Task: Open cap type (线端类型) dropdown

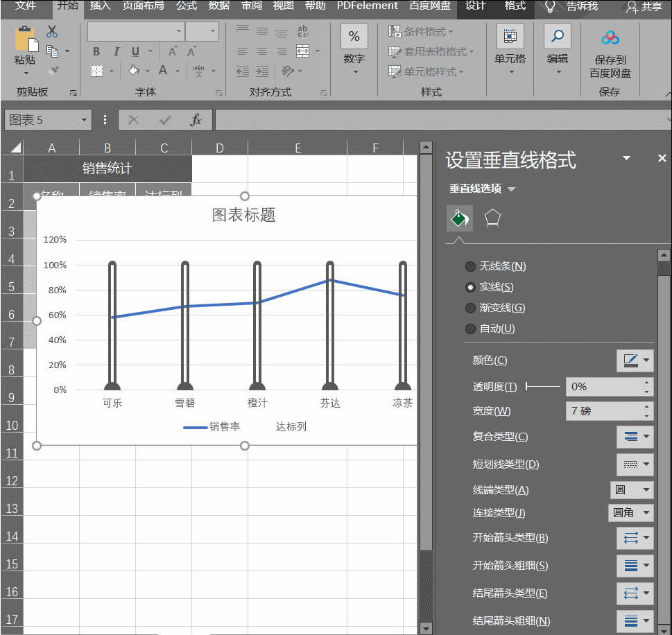Action: pyautogui.click(x=632, y=489)
